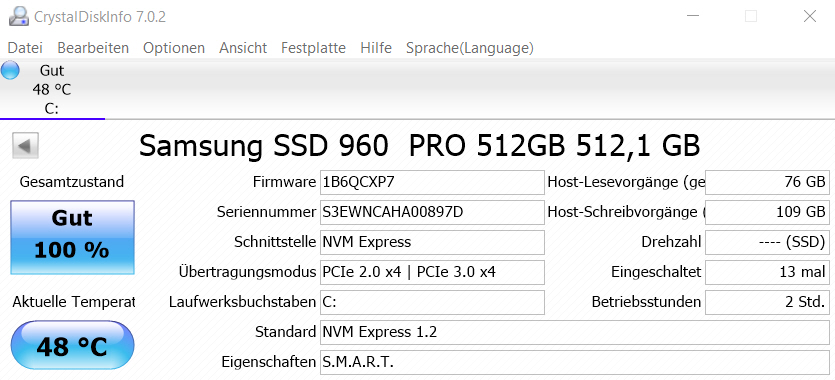Click the Host-Lesevorgänge value 76 GB
Screen dimensions: 835x380
coord(767,183)
